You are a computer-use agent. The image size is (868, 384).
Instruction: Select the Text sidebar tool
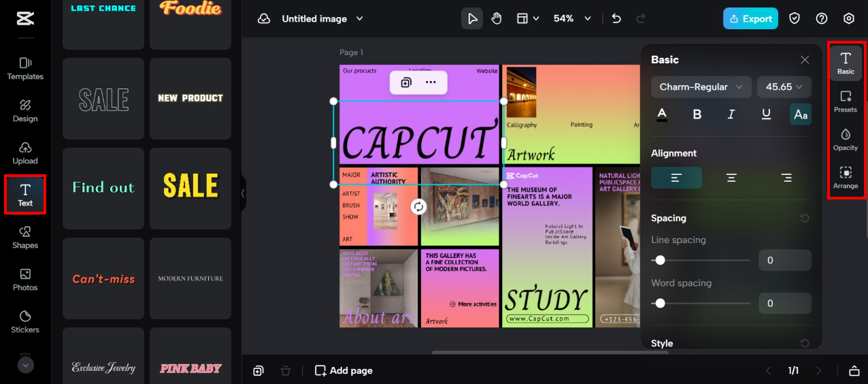tap(25, 195)
